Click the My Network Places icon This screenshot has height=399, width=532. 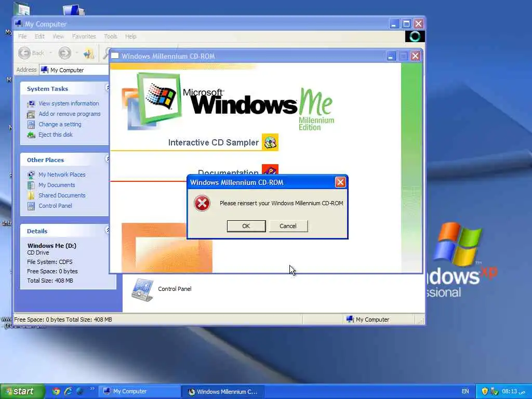(31, 175)
